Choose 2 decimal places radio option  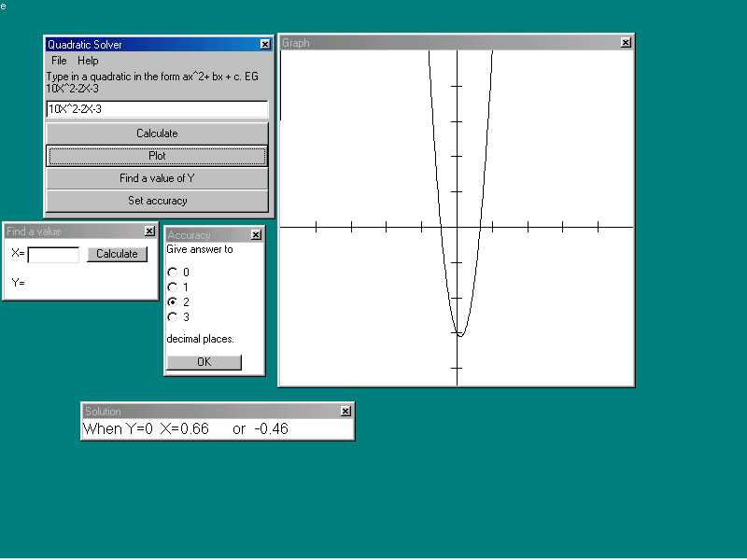click(172, 302)
